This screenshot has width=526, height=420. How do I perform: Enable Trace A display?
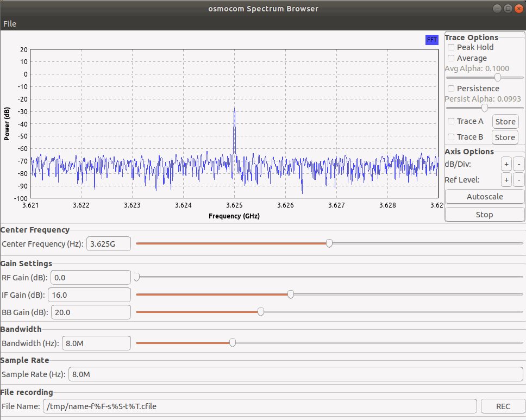[x=450, y=121]
